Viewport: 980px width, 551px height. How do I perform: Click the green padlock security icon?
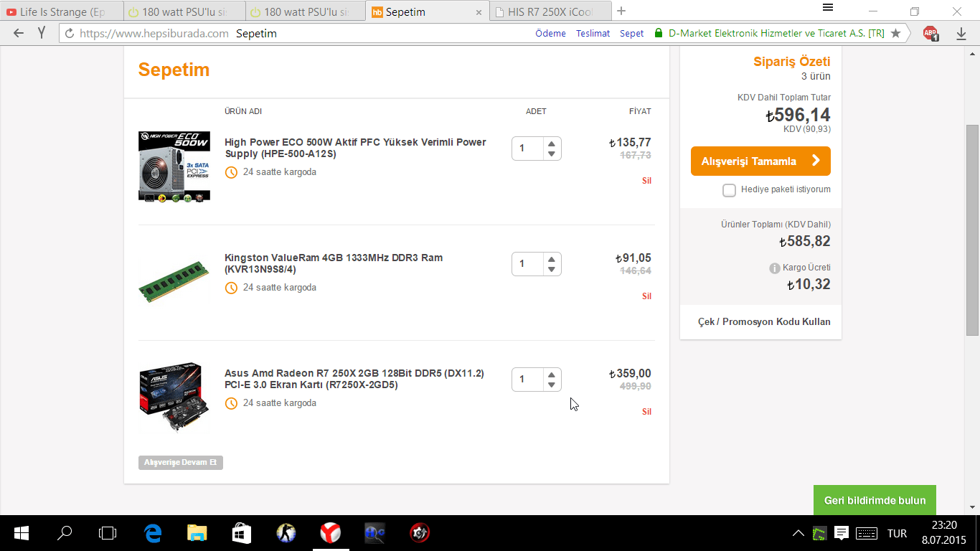pyautogui.click(x=659, y=33)
